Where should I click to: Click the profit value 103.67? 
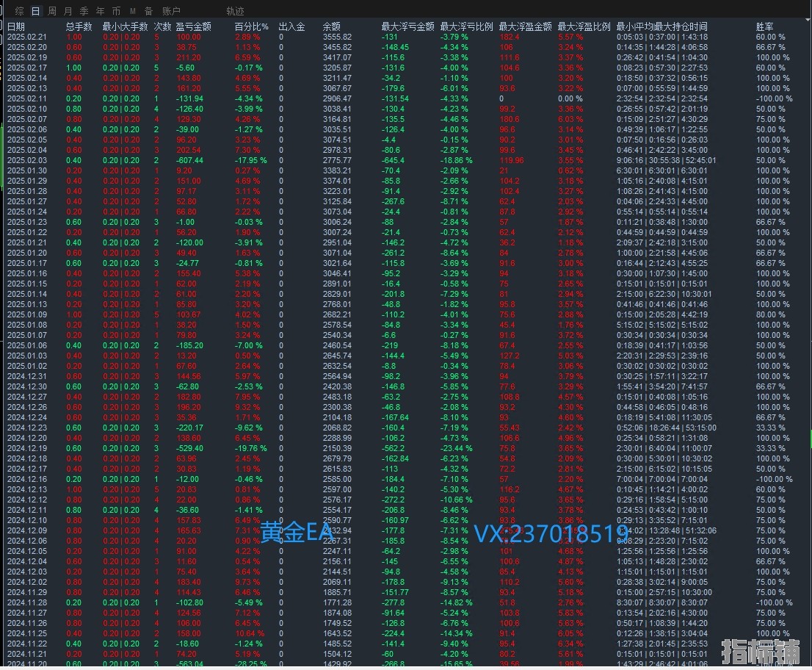(188, 314)
